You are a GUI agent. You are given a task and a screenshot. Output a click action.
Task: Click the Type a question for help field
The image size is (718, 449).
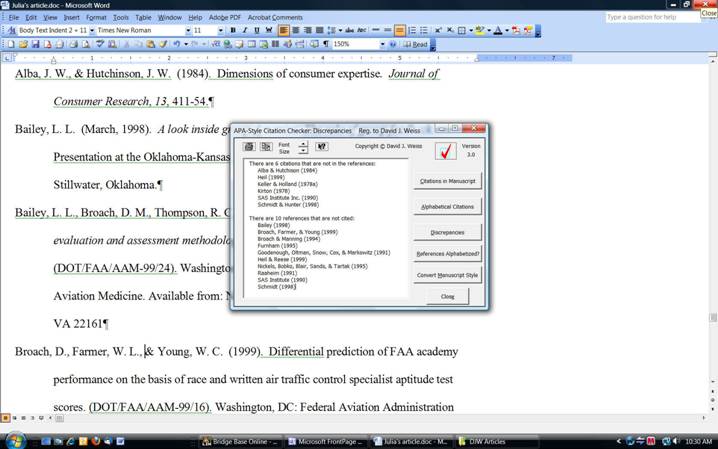tap(653, 17)
